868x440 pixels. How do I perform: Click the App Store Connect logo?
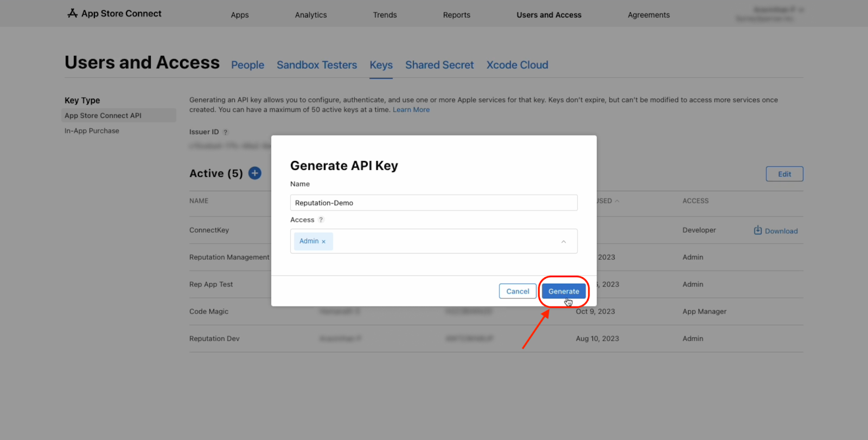[114, 14]
